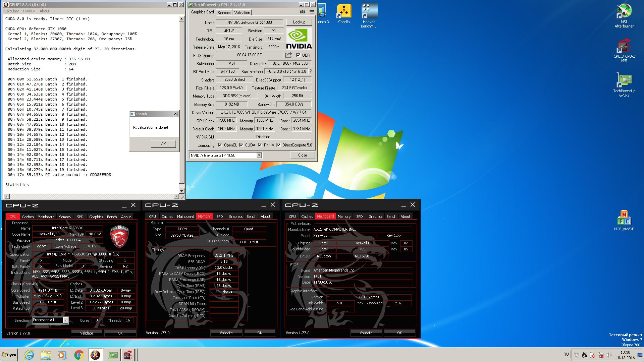Click the GPU name field NVIDIA GeForce GTX 1080
Image resolution: width=644 pixels, height=362 pixels.
[250, 22]
